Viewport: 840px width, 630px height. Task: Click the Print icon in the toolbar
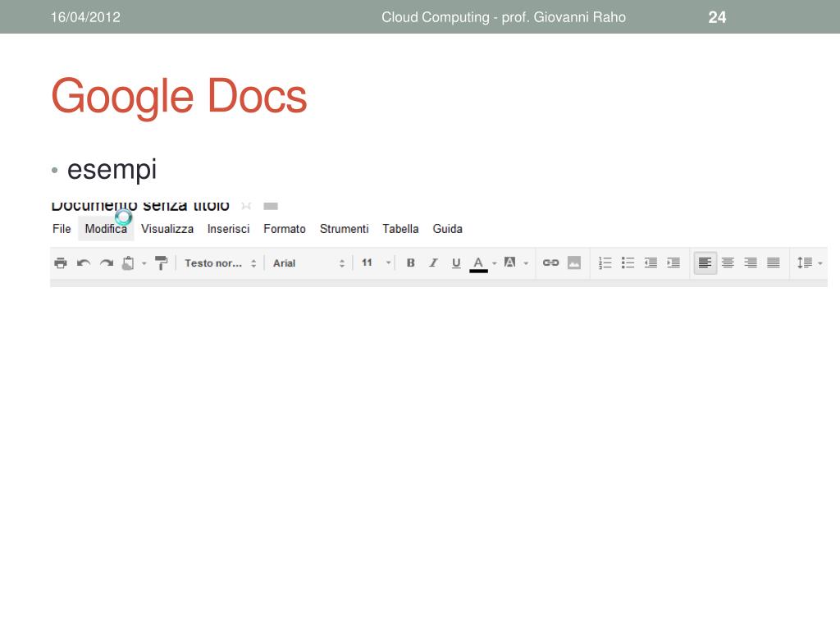[61, 263]
